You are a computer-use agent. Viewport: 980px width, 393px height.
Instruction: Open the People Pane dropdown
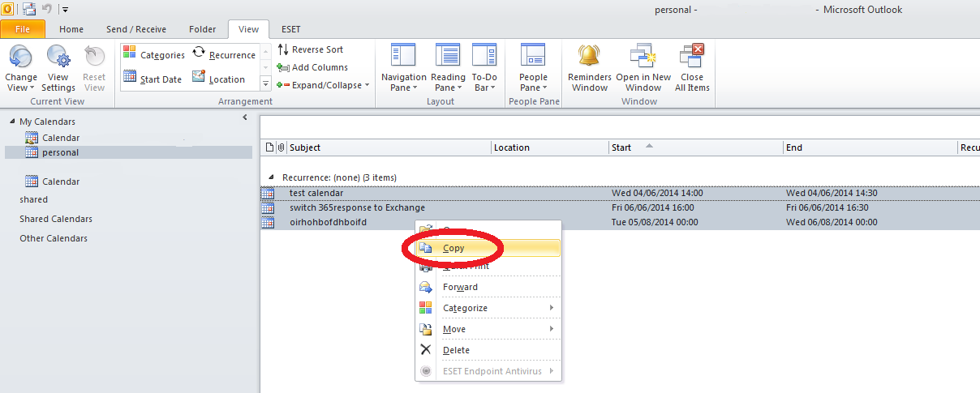pos(534,69)
